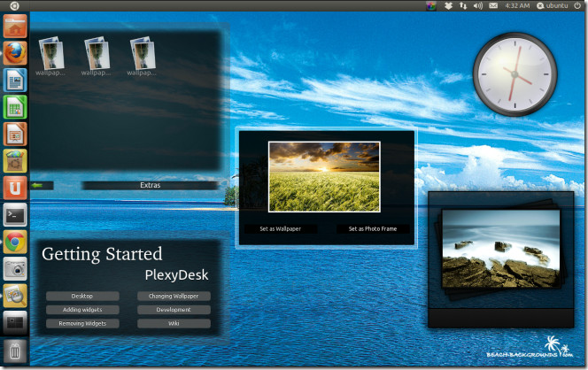Open the Changing Wallpaper help topic
The image size is (588, 370).
click(x=174, y=297)
